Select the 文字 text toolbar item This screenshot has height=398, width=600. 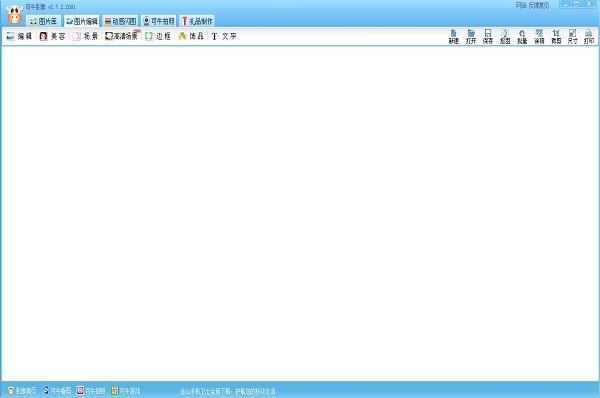point(224,36)
